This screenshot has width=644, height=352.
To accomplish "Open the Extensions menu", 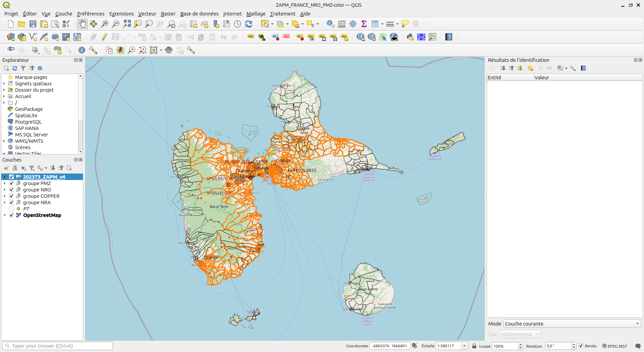I will click(121, 14).
